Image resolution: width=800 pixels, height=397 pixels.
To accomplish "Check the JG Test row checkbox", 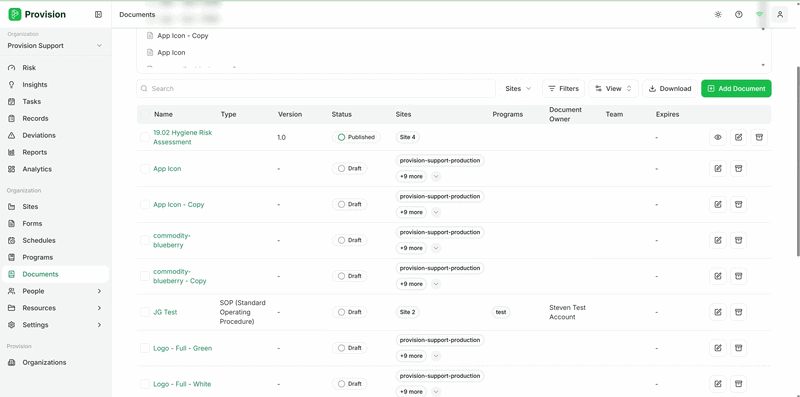I will (x=145, y=312).
